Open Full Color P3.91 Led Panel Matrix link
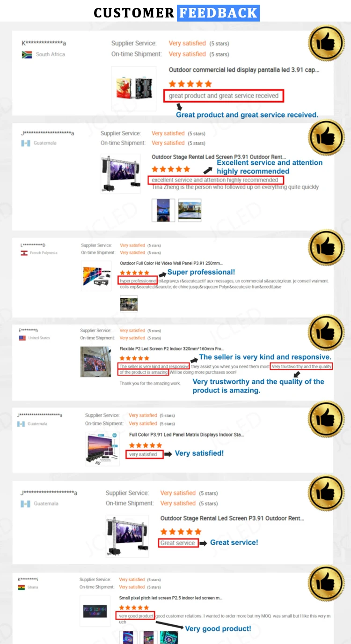This screenshot has width=351, height=644. 186,435
